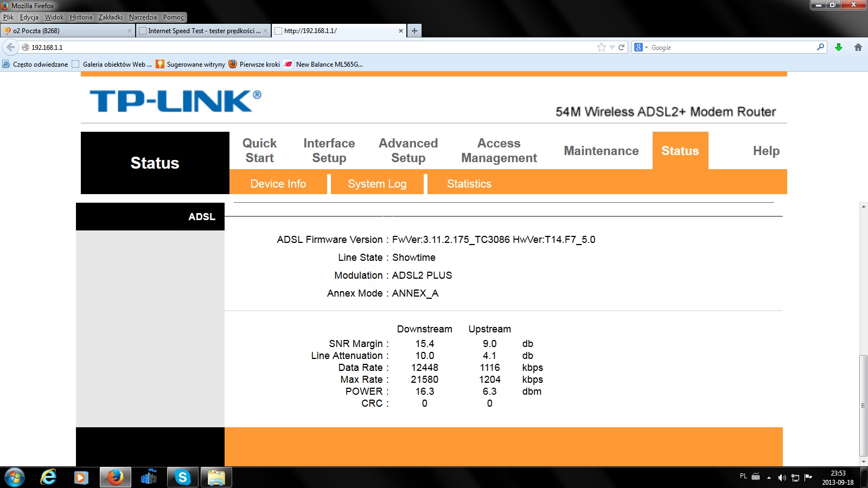
Task: Go to the Firefox home page icon
Action: click(x=858, y=47)
